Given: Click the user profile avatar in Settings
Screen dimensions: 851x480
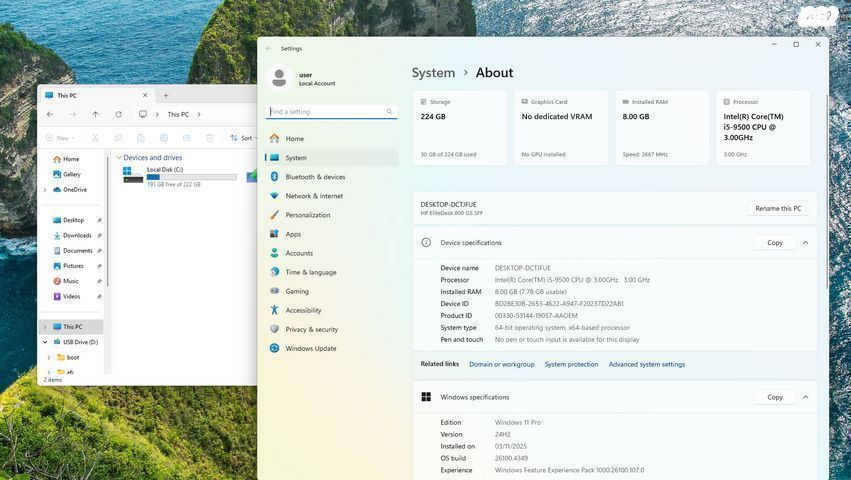Looking at the screenshot, I should 280,78.
